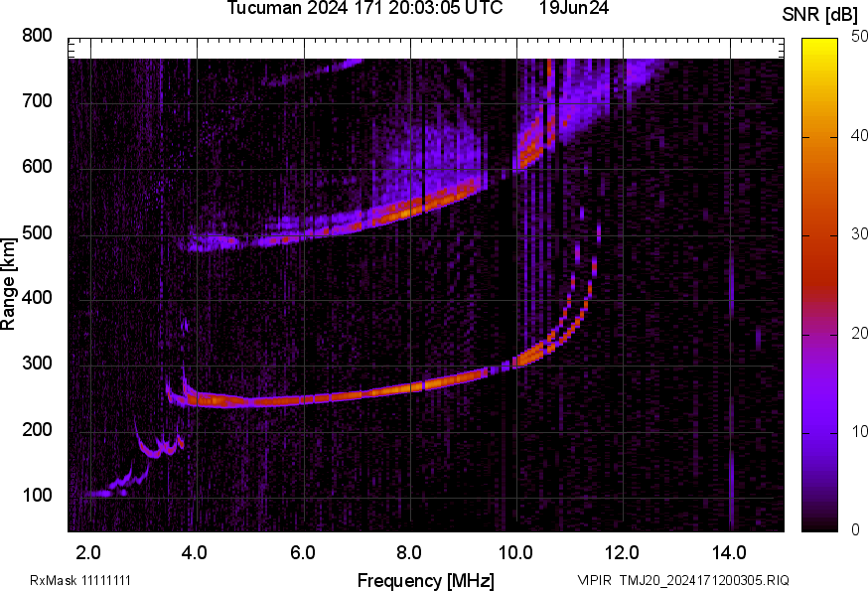The height and width of the screenshot is (591, 868).
Task: Click the range tick label '800'
Action: [x=37, y=36]
